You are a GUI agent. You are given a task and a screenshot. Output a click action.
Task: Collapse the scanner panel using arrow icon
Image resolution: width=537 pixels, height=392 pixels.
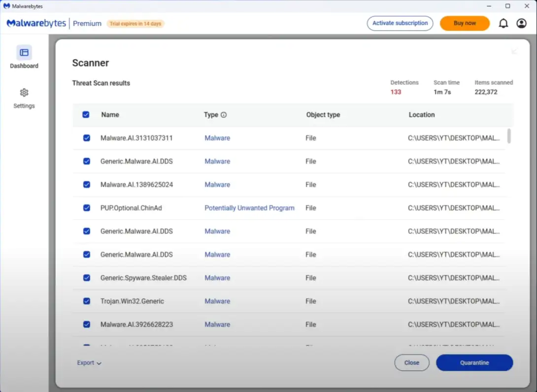point(514,51)
